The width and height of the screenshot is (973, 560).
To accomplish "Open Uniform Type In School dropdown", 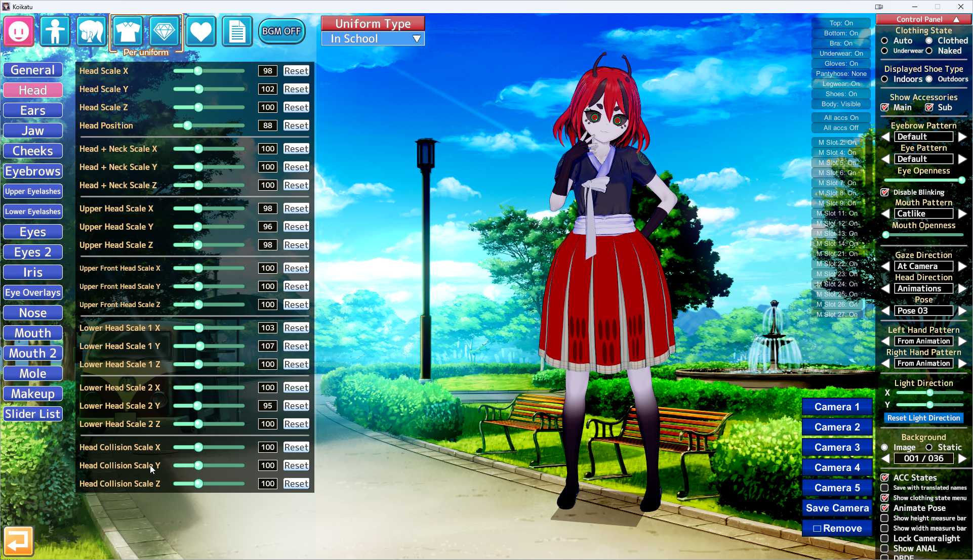I will (x=373, y=39).
